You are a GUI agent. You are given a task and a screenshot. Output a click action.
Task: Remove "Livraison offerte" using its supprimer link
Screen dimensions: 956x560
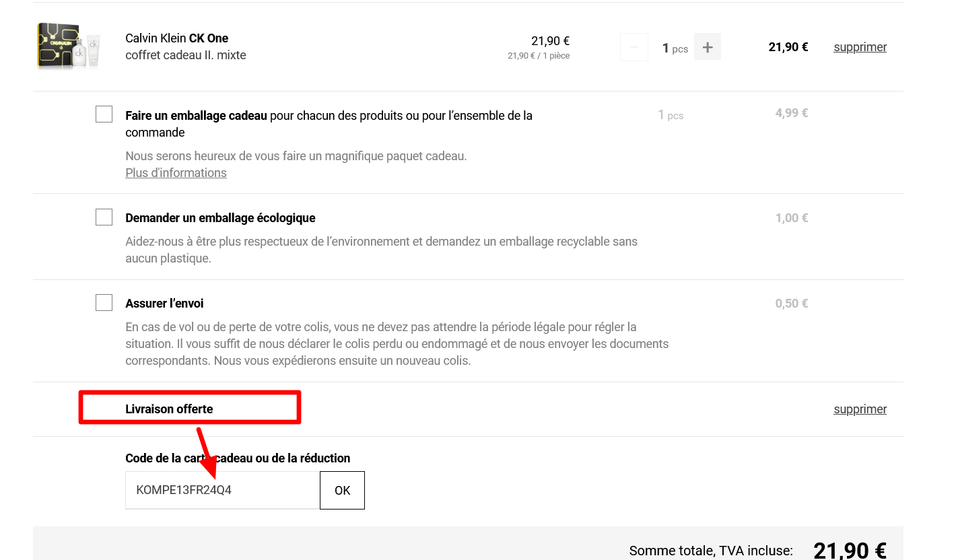coord(860,409)
